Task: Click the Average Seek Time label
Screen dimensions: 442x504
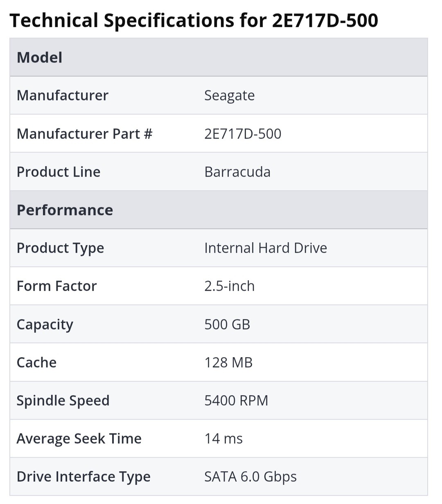Action: pyautogui.click(x=79, y=439)
